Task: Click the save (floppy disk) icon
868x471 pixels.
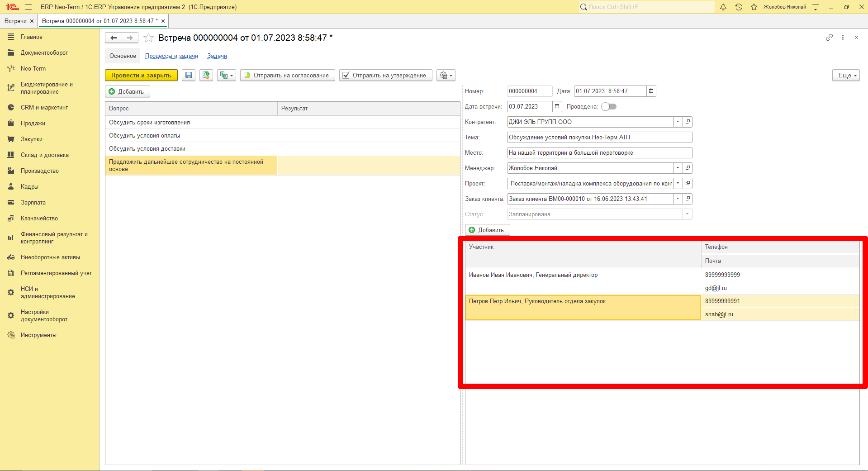Action: 189,75
